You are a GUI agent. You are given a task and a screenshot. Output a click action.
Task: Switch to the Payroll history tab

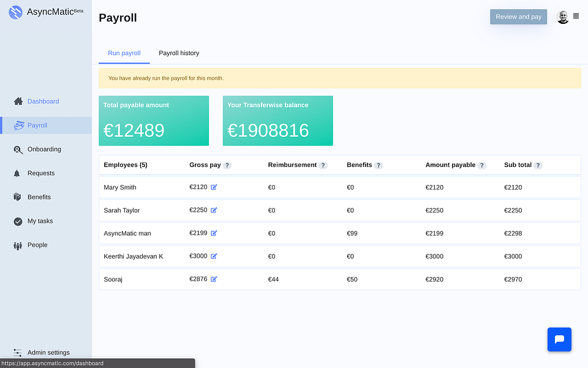(179, 53)
